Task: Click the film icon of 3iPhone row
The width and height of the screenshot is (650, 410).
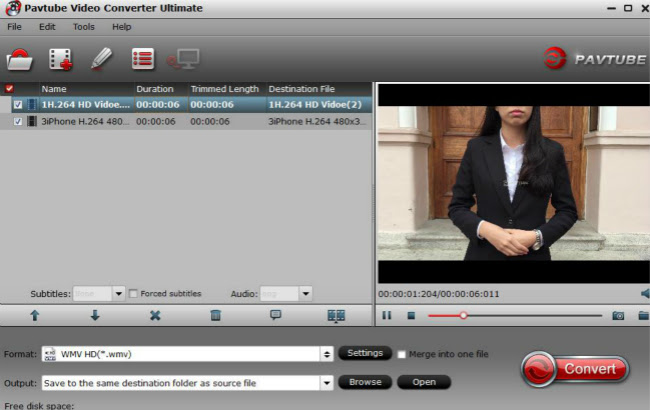Action: 32,121
